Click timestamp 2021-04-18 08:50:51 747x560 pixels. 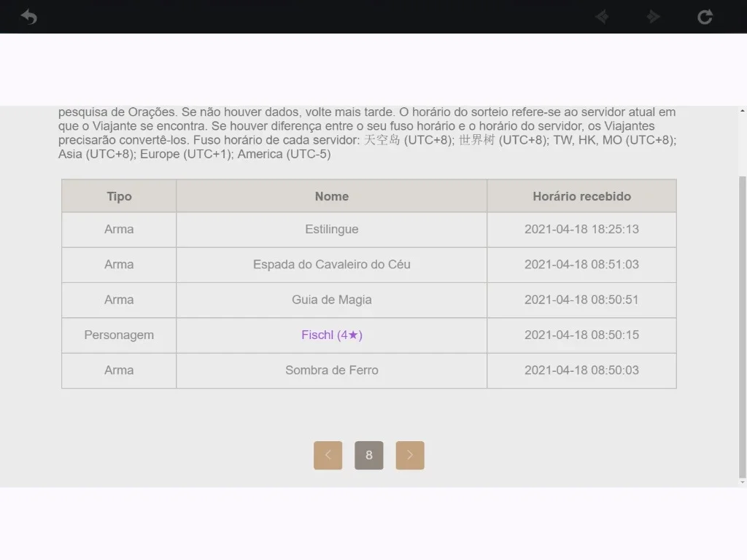click(581, 300)
